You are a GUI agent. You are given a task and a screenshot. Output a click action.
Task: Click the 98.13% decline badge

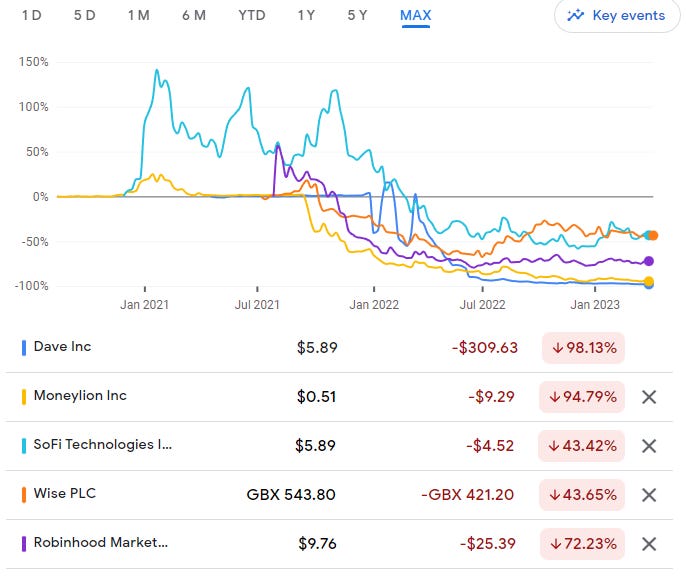tap(583, 348)
